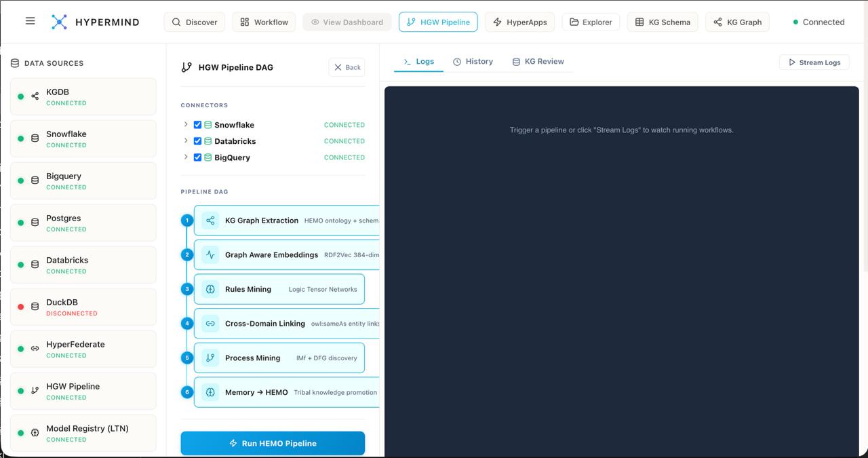Select the Rules Mining pipeline step label
Screen dimensions: 868x458
click(248, 289)
